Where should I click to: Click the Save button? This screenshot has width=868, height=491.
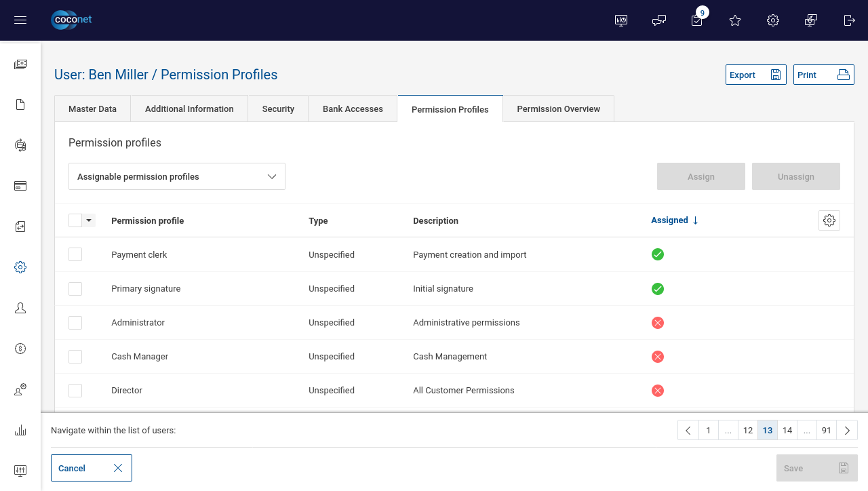click(x=817, y=468)
